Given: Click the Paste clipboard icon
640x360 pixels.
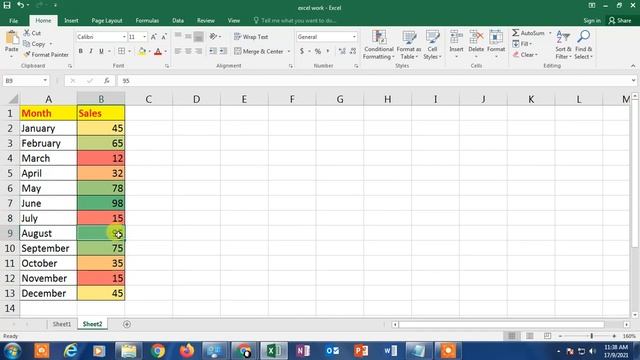Looking at the screenshot, I should [x=12, y=38].
